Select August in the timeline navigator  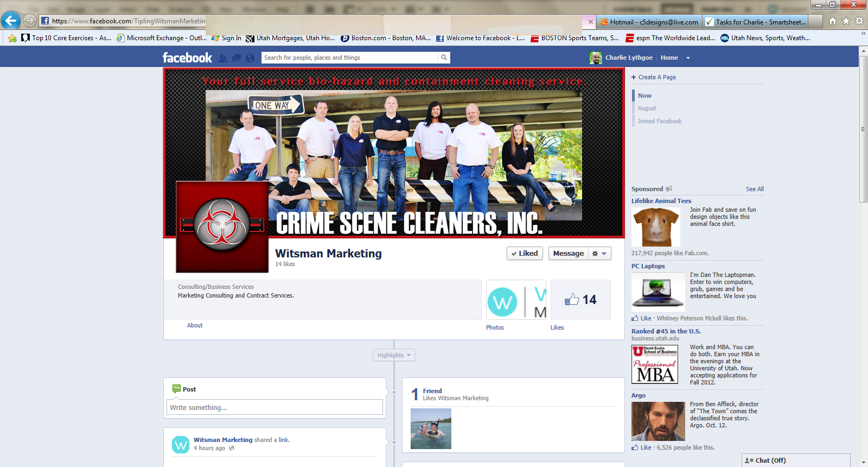(x=647, y=108)
